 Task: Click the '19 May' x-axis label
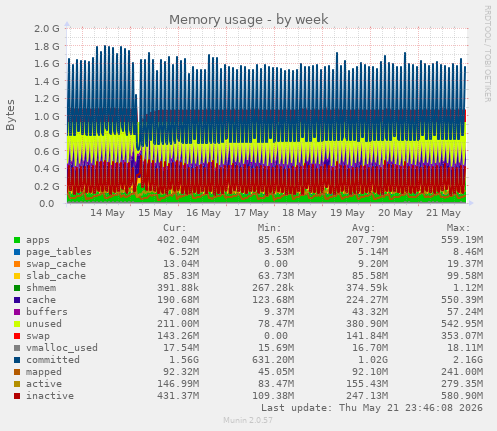347,213
